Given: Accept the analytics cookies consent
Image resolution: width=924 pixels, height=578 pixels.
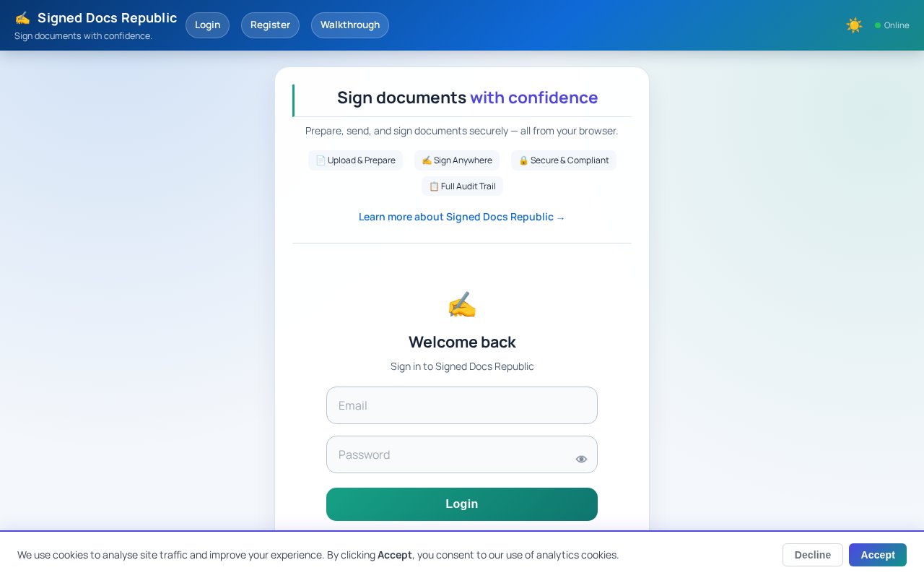Looking at the screenshot, I should [x=878, y=555].
